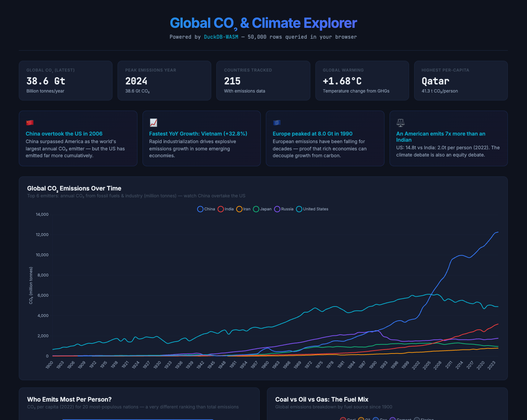
Task: Toggle the Russia series in the chart legend
Action: pyautogui.click(x=284, y=209)
